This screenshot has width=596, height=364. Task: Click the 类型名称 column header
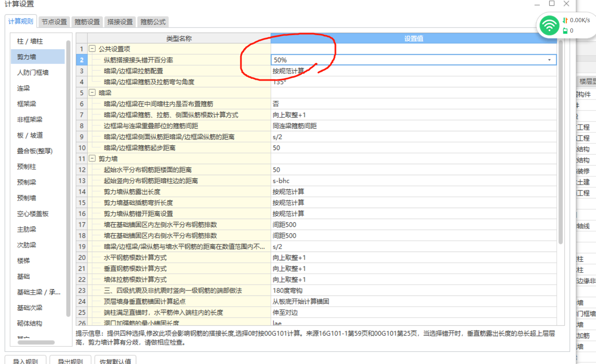click(x=179, y=38)
